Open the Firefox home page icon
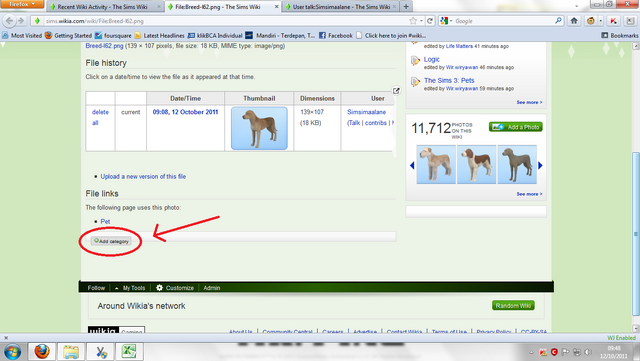 tap(574, 21)
